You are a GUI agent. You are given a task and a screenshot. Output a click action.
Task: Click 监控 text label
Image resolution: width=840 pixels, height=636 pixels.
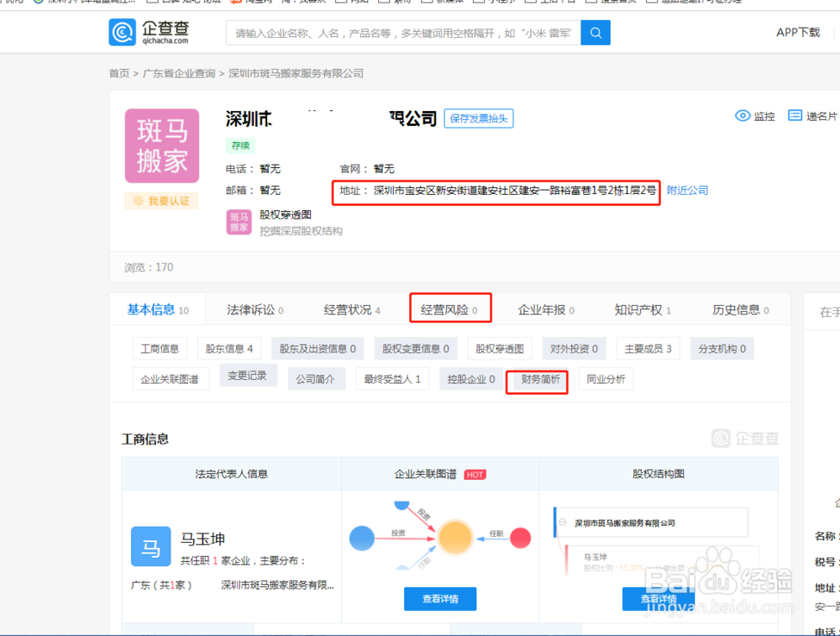coord(764,116)
